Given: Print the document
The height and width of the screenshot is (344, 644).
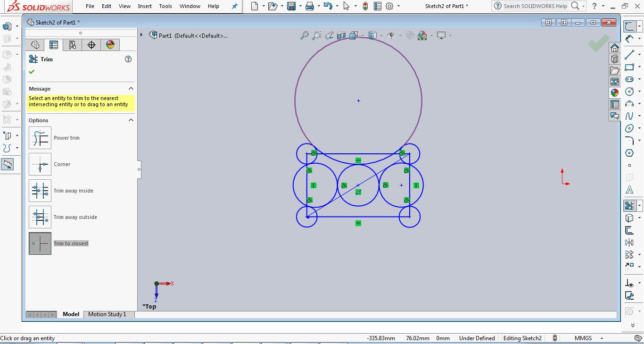Looking at the screenshot, I should click(x=310, y=6).
